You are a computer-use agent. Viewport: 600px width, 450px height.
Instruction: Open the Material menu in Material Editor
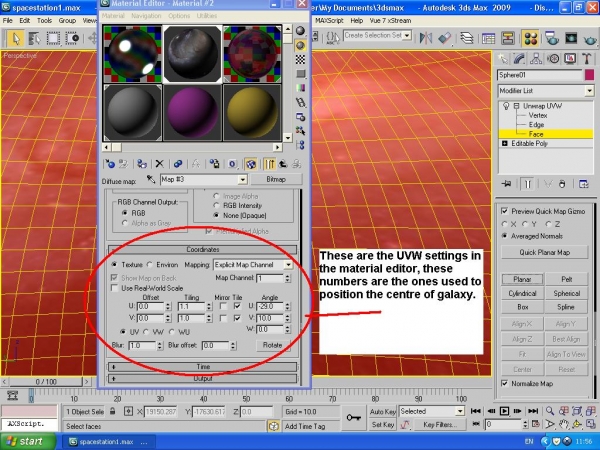[x=113, y=16]
